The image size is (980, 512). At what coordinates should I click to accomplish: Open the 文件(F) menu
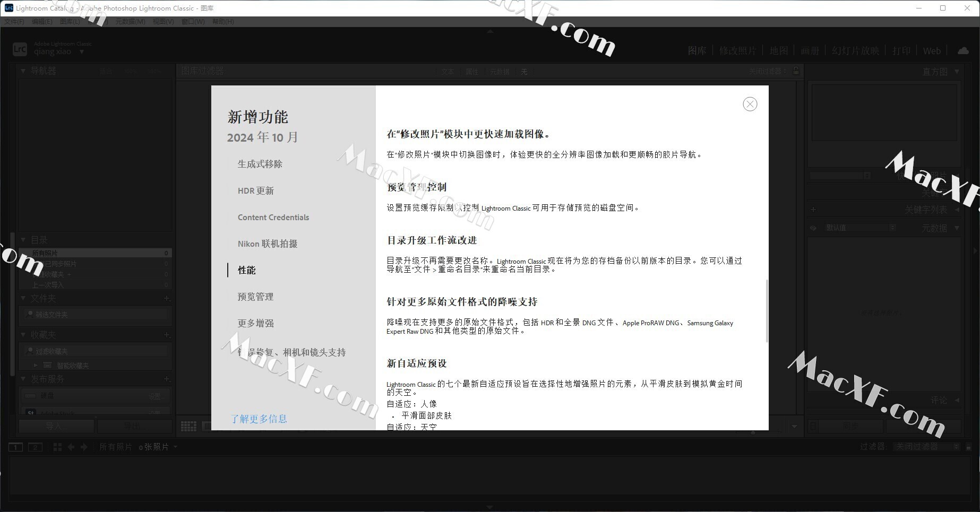[x=14, y=22]
